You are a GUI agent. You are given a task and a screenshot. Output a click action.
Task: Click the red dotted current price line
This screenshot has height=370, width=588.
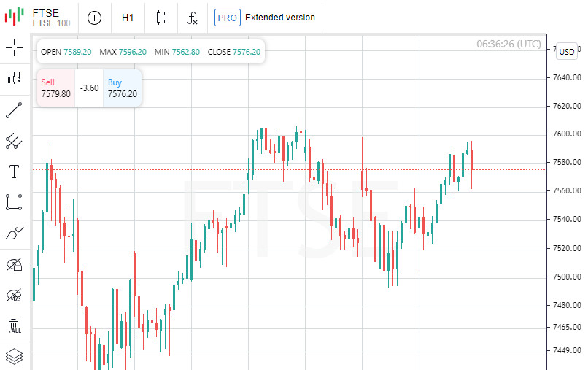click(x=289, y=169)
